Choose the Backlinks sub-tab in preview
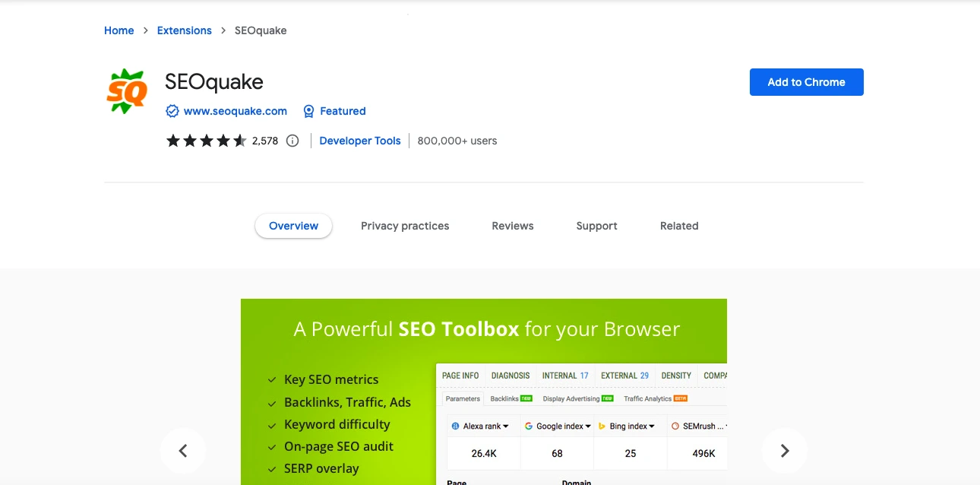This screenshot has width=980, height=485. point(511,398)
